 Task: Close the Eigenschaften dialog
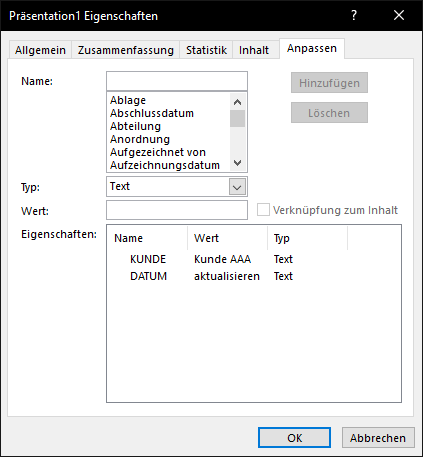pos(399,15)
